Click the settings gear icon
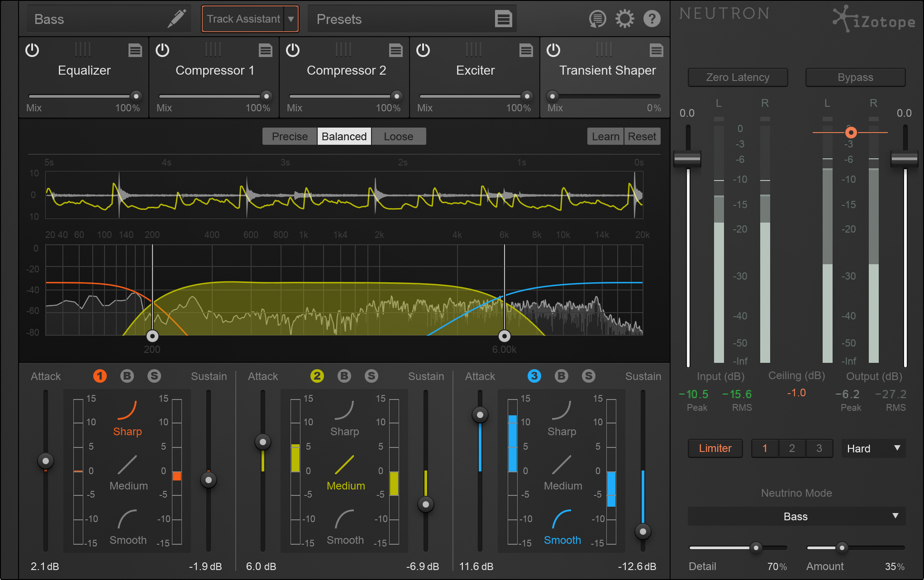Screen dimensions: 924x580 click(x=624, y=19)
